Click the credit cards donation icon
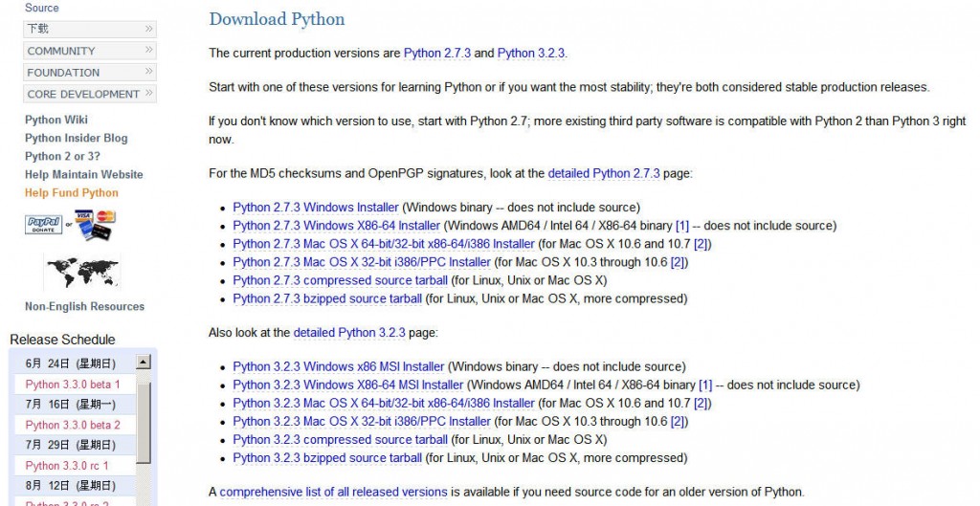Screen dimensions: 980x506 [x=95, y=226]
